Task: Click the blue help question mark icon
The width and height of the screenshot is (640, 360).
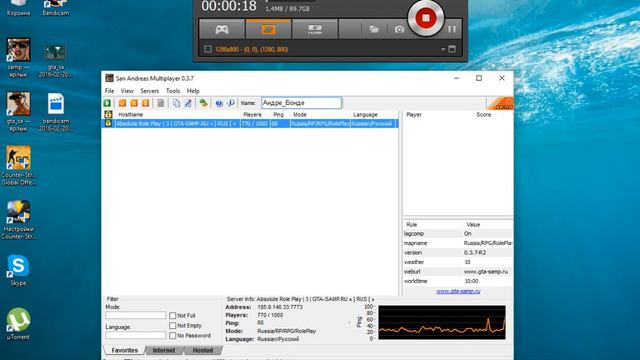Action: (x=219, y=103)
